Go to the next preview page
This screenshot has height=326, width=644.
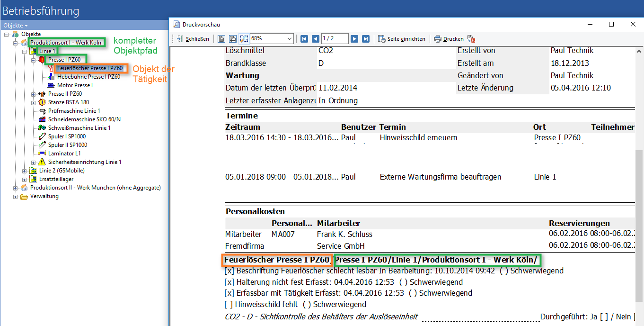point(354,39)
